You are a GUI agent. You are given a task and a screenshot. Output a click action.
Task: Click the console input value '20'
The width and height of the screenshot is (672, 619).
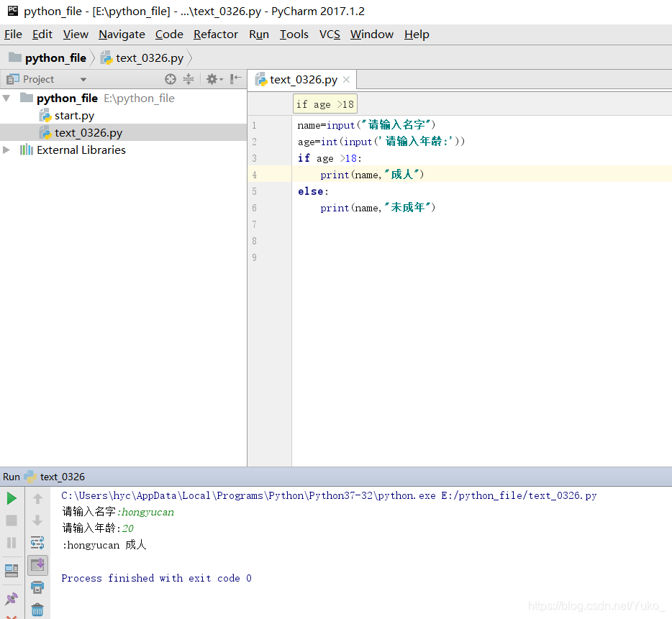[128, 528]
